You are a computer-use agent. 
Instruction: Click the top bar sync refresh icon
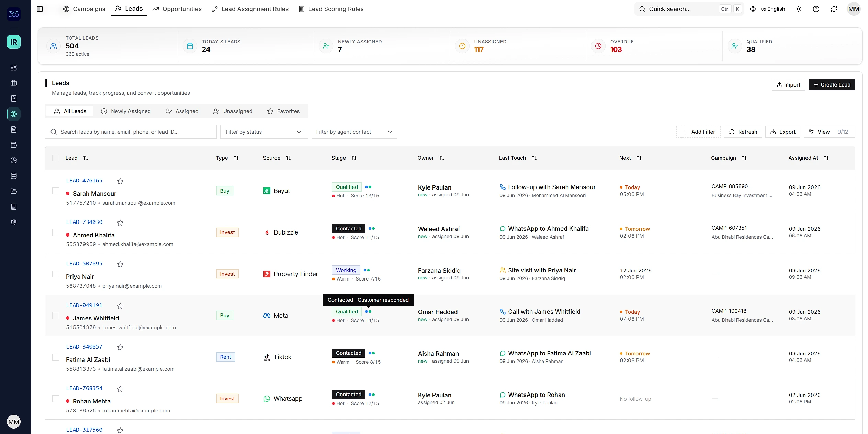click(834, 9)
